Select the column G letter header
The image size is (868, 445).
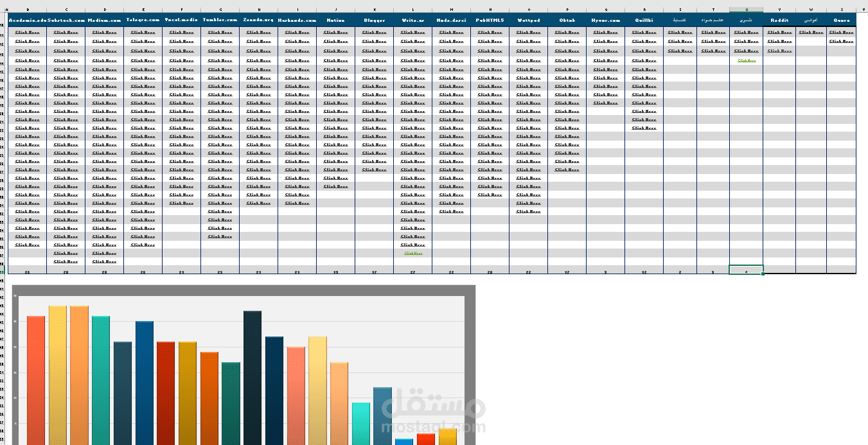pyautogui.click(x=220, y=10)
